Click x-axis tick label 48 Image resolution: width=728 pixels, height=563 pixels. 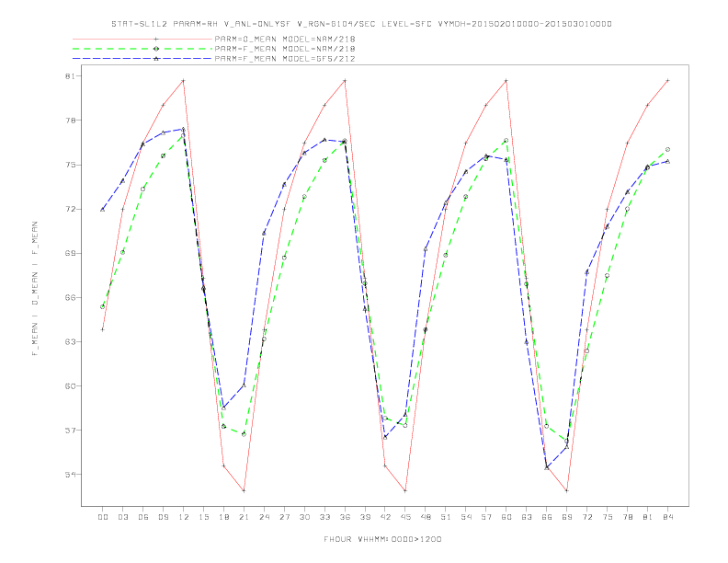426,517
